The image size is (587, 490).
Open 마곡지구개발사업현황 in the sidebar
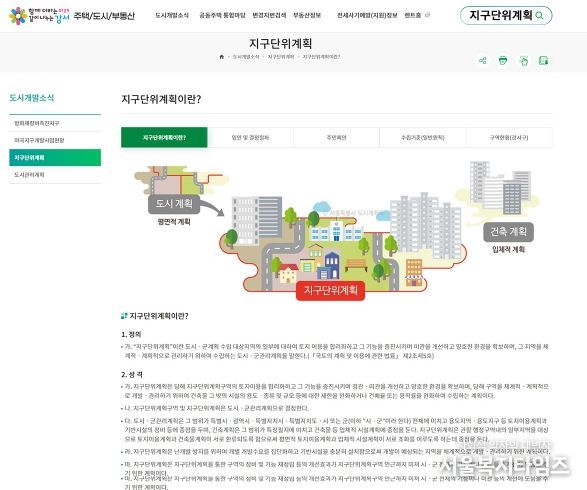click(x=55, y=140)
